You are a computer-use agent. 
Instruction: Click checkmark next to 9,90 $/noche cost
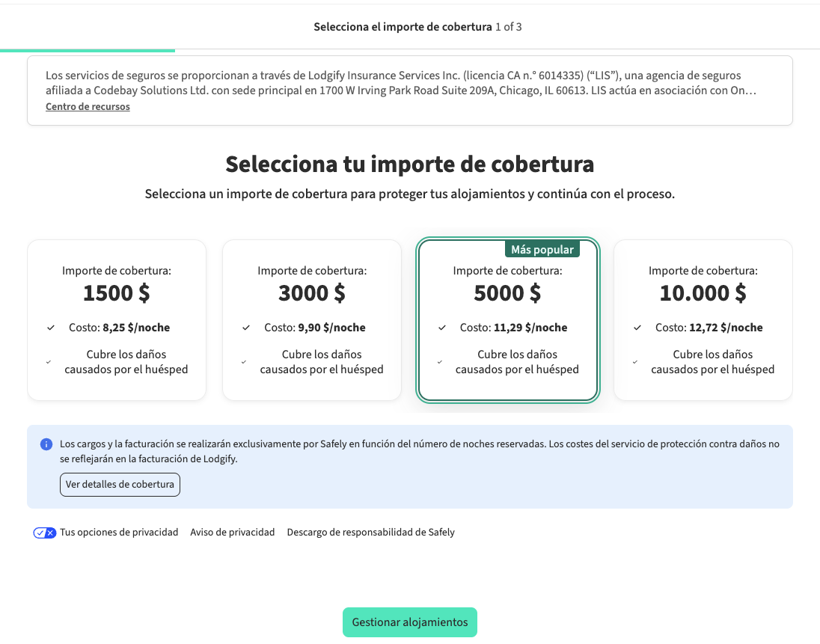(x=246, y=328)
